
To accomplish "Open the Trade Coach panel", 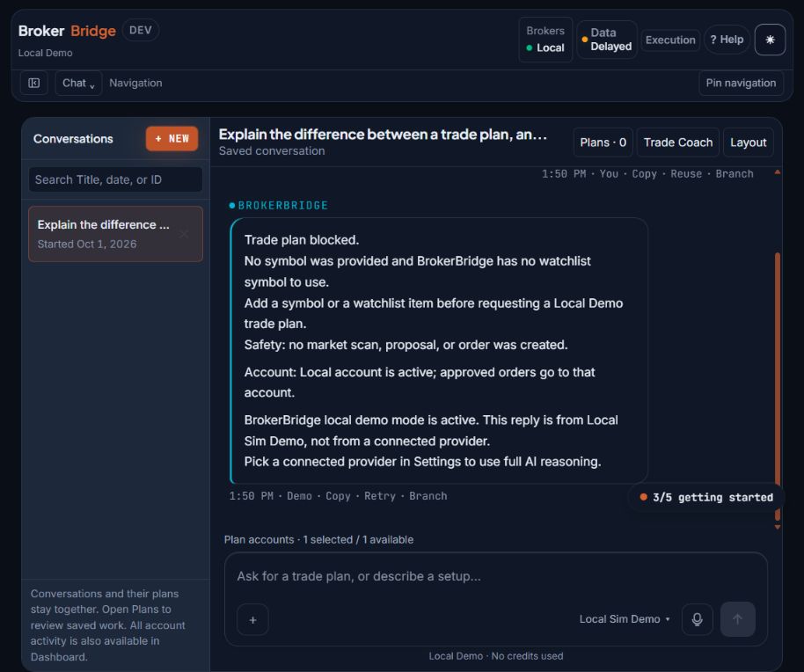I will pyautogui.click(x=678, y=142).
